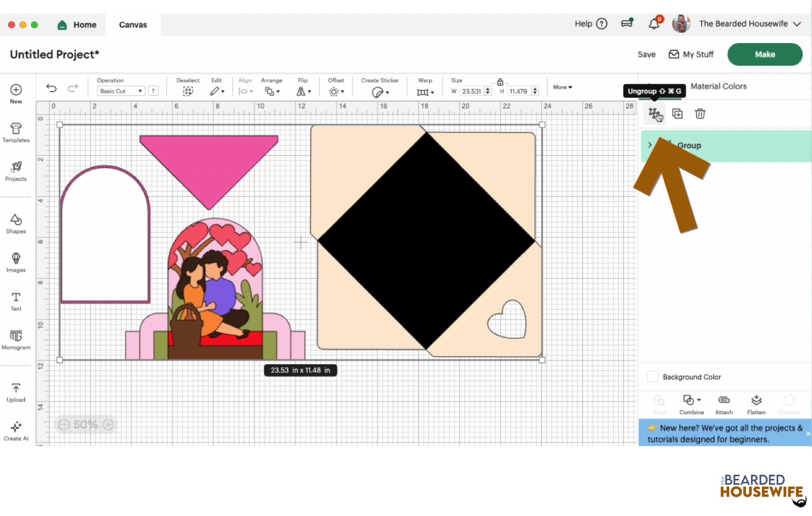
Task: Click Save to save the project
Action: [646, 54]
